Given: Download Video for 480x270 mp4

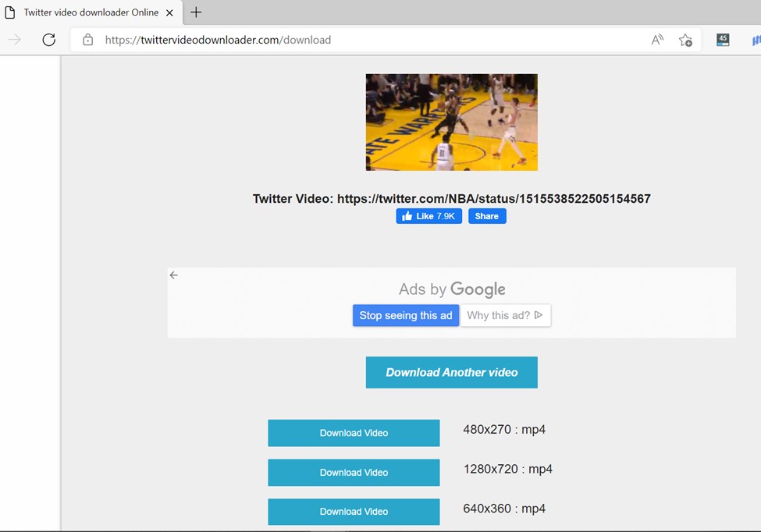Looking at the screenshot, I should coord(354,433).
